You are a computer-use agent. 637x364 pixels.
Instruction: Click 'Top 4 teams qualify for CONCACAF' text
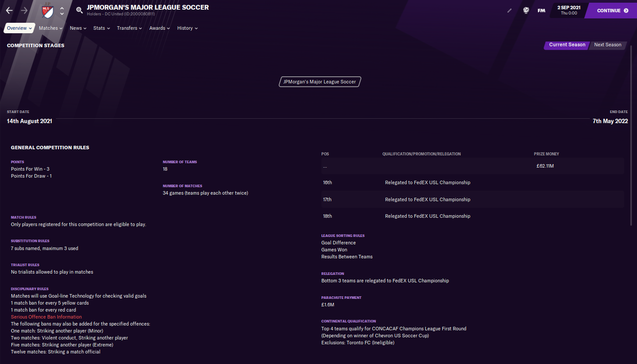pos(394,329)
